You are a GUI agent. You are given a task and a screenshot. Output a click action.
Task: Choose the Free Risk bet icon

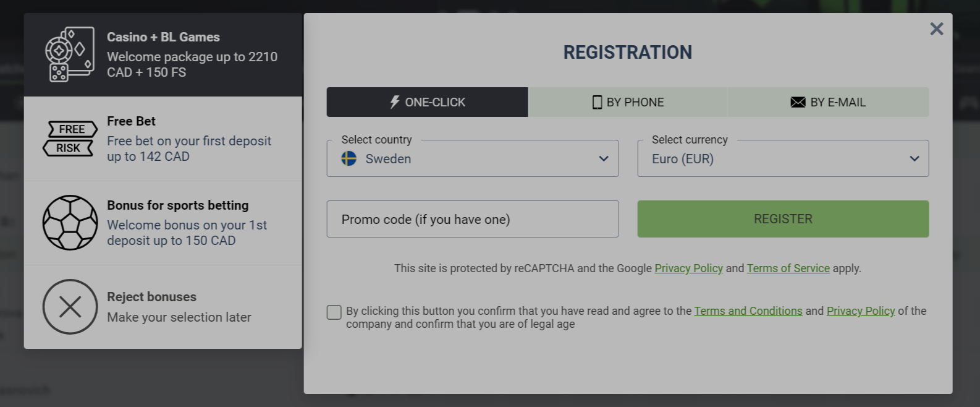click(70, 139)
